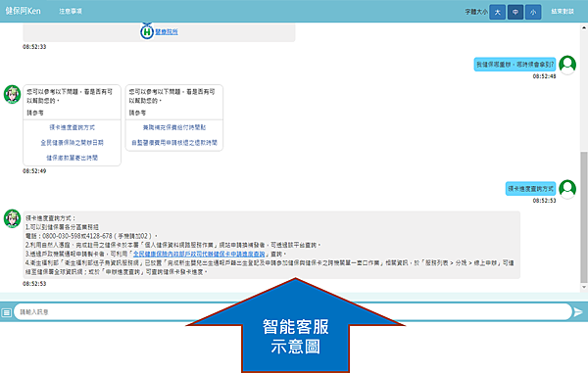Image resolution: width=588 pixels, height=373 pixels.
Task: Set font size to large (大)
Action: (x=497, y=12)
